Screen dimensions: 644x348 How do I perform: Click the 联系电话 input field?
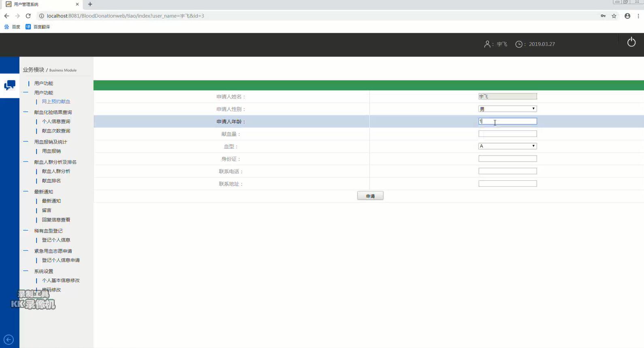508,171
